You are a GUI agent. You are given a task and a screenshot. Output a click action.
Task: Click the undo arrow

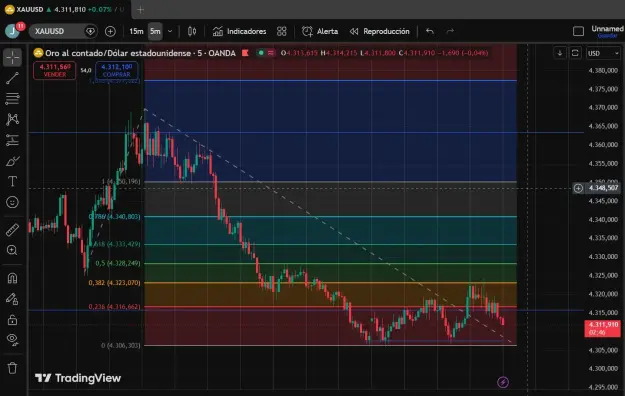[430, 31]
